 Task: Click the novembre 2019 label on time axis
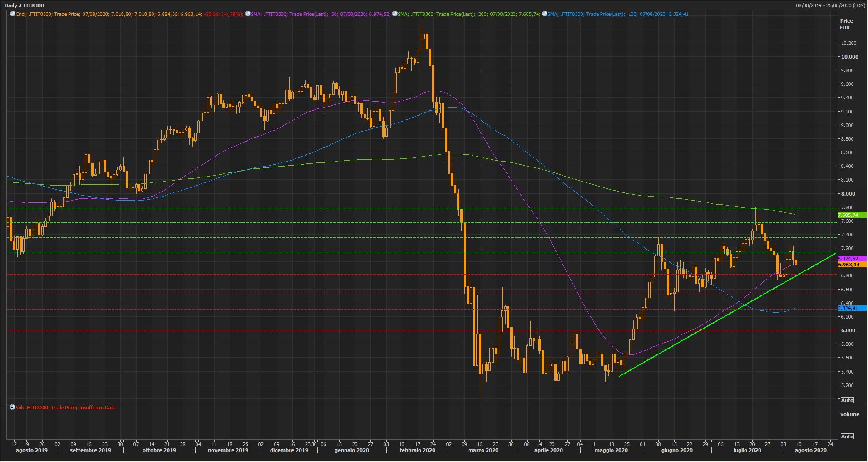(x=228, y=451)
